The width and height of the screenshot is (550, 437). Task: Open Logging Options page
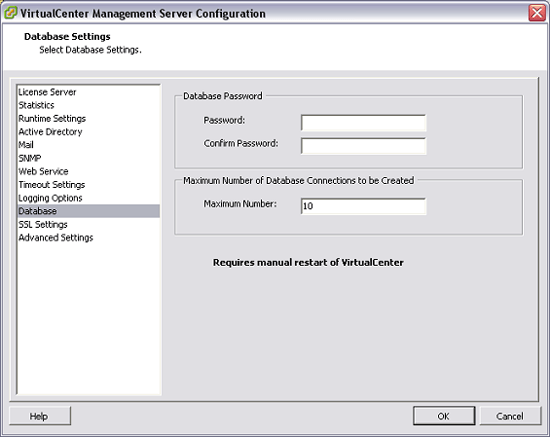[50, 198]
